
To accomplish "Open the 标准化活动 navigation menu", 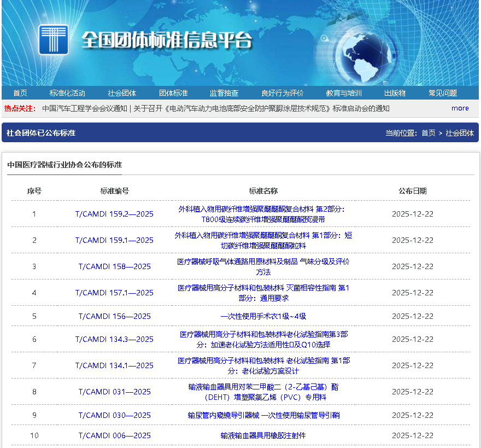I will 66,93.
